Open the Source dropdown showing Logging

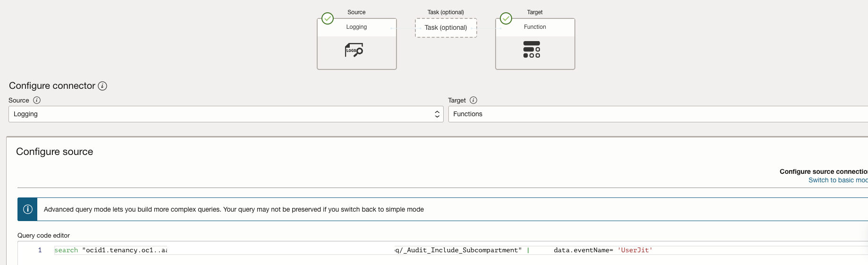point(222,114)
